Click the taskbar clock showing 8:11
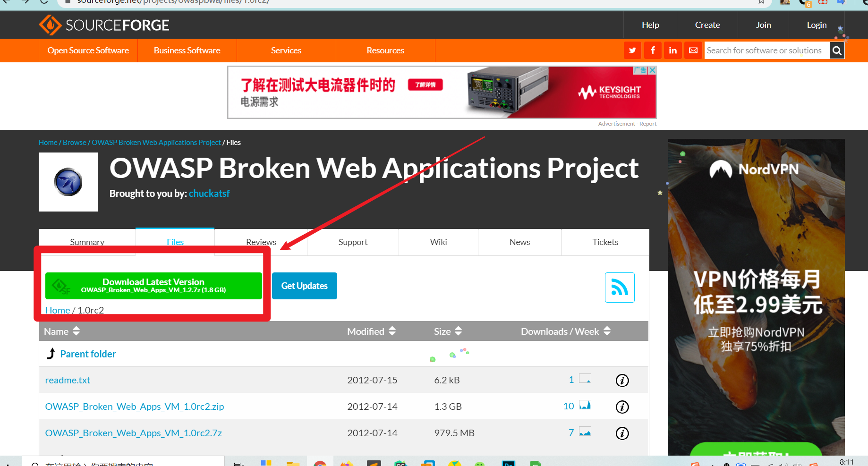 point(847,462)
